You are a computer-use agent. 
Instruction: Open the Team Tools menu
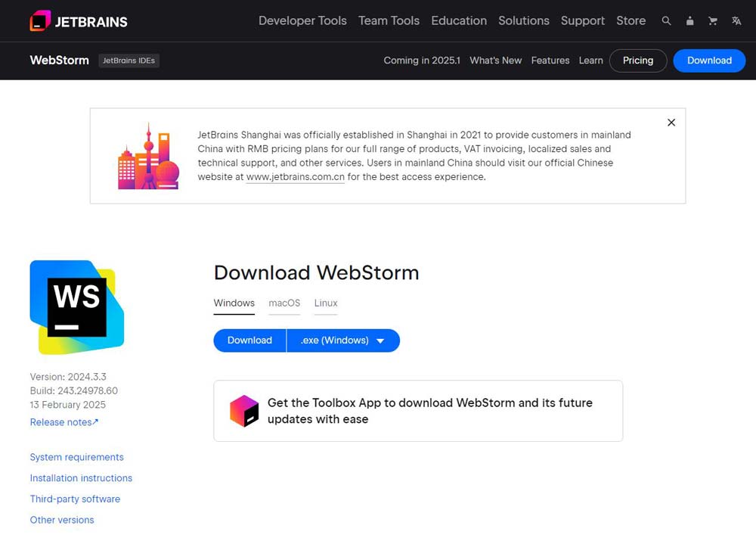click(389, 21)
